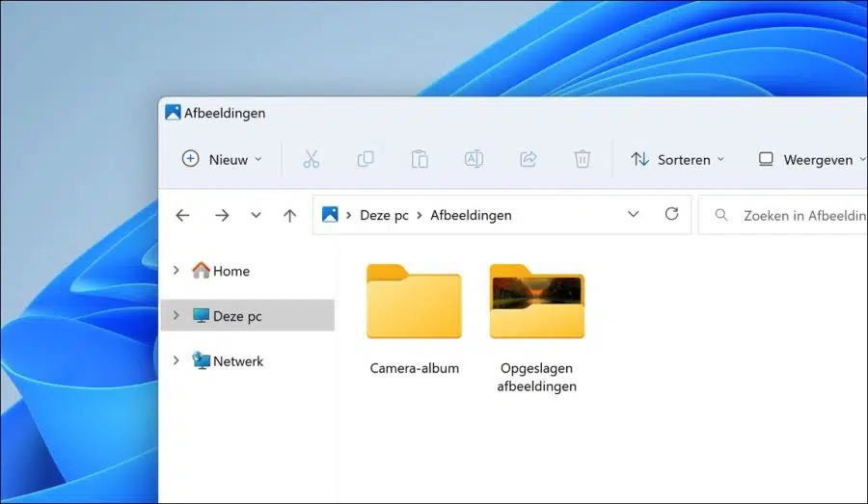
Task: Expand the Netwerk tree node
Action: (176, 360)
